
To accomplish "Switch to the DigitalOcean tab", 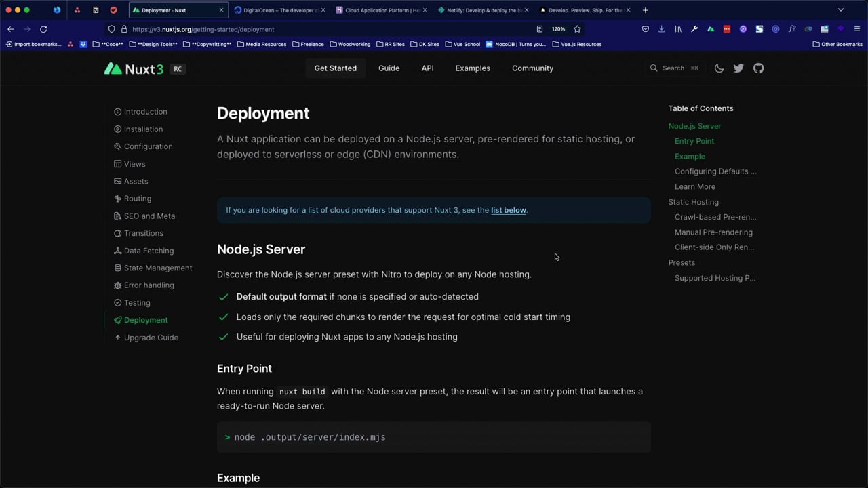I will (278, 10).
